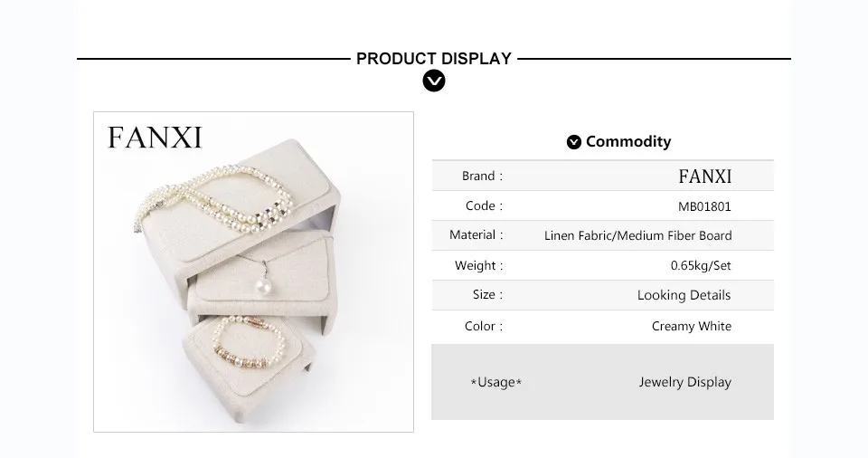Select the Creamy White color value
The image size is (868, 458).
coord(692,326)
